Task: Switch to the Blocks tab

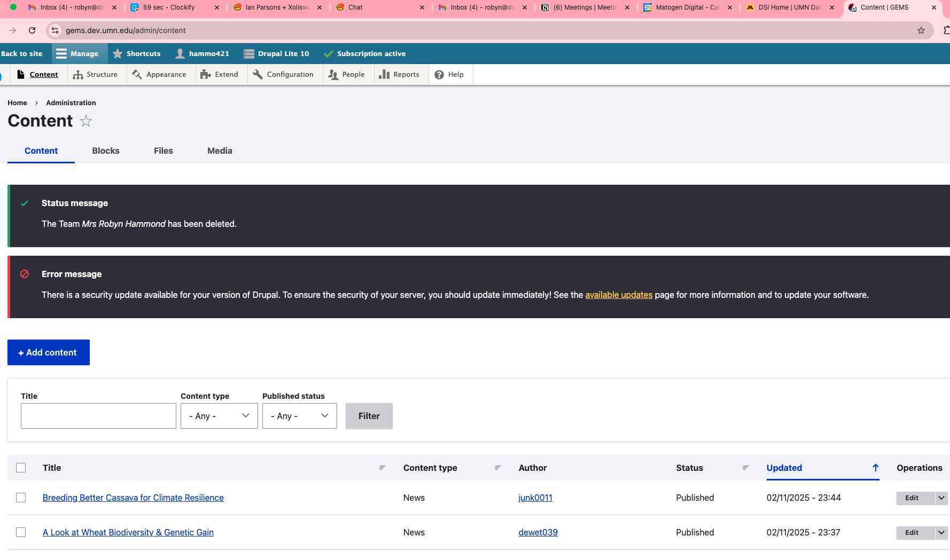Action: (x=106, y=151)
